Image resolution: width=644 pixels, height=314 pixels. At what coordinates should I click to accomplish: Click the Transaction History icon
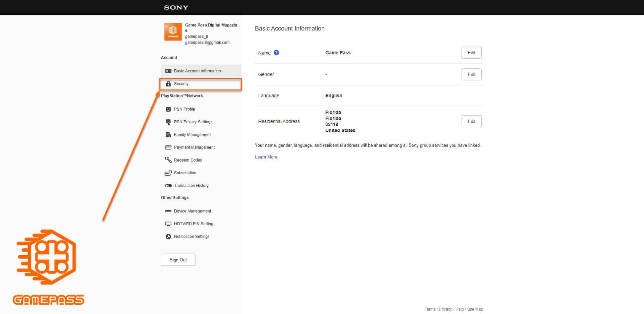(168, 186)
